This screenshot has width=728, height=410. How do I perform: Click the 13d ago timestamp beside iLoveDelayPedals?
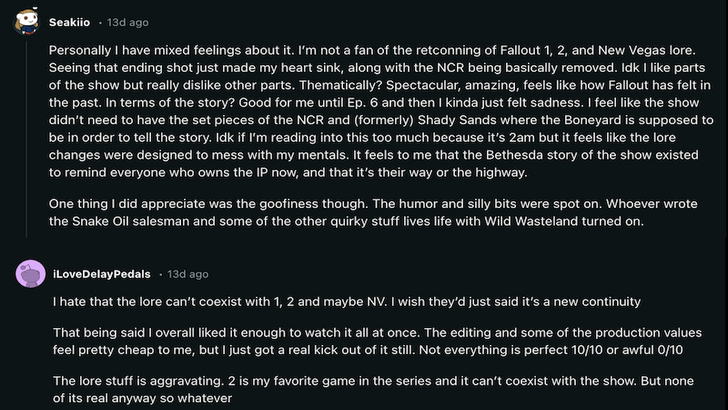click(x=188, y=273)
